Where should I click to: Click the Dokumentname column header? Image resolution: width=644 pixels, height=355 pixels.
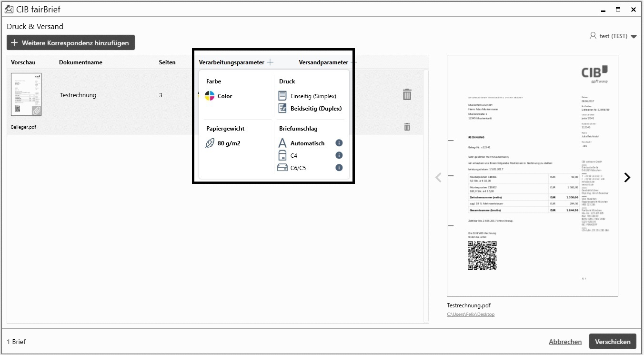tap(80, 62)
